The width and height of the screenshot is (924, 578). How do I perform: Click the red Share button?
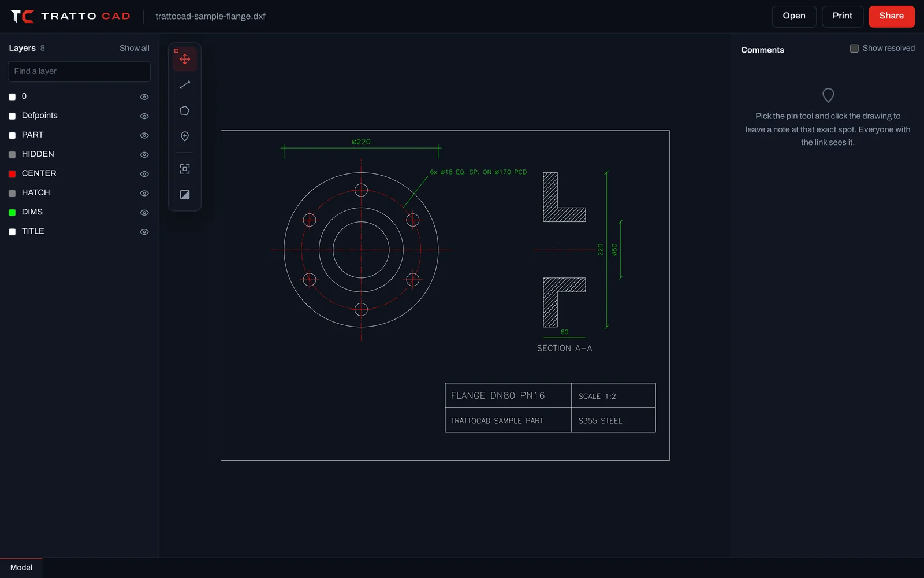(x=892, y=16)
